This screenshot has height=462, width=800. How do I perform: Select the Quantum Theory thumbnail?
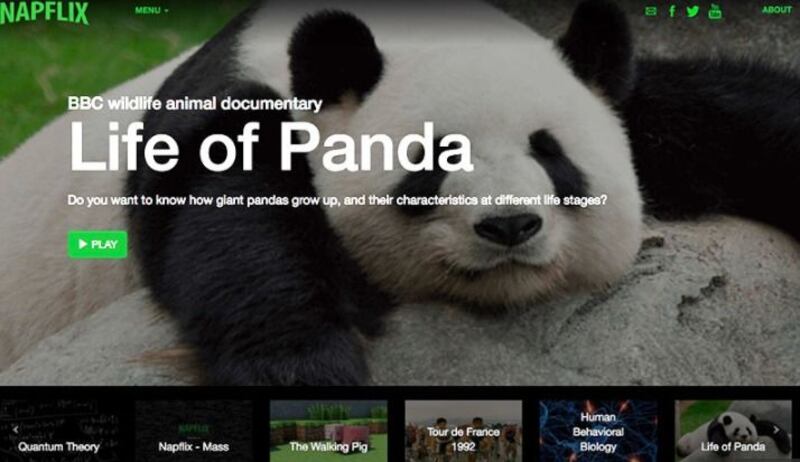coord(59,431)
